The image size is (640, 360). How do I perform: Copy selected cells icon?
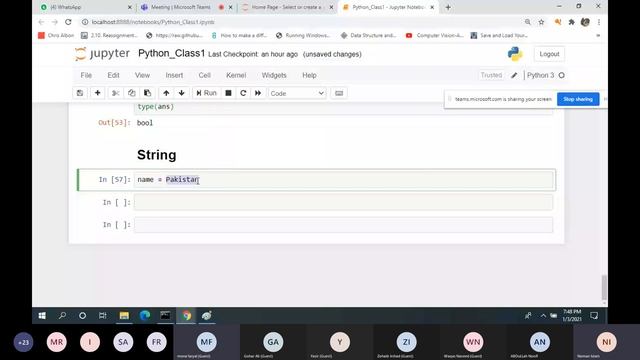point(131,93)
